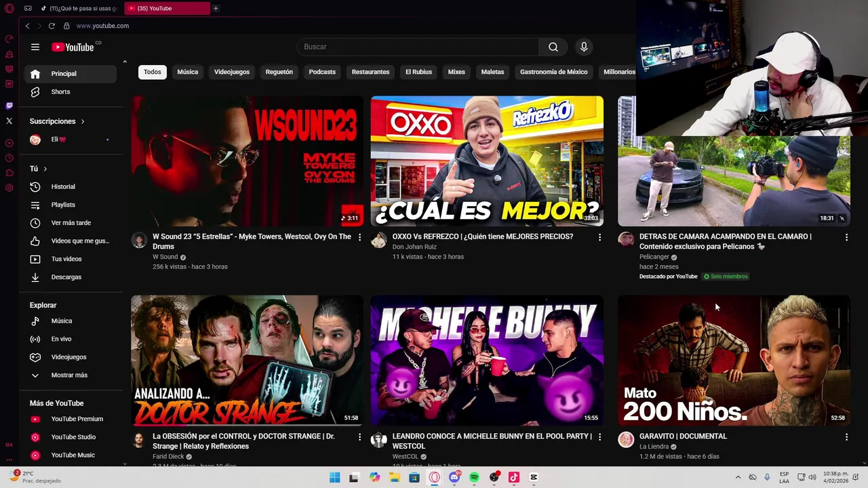This screenshot has width=868, height=488.
Task: Select the Videojuegos filter chip
Action: click(x=232, y=72)
